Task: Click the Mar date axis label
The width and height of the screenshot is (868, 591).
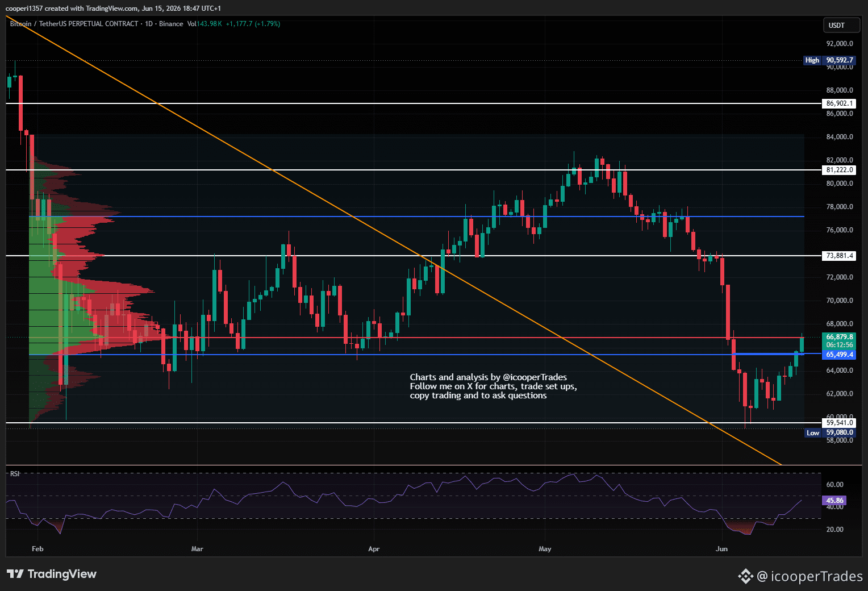Action: pyautogui.click(x=197, y=549)
